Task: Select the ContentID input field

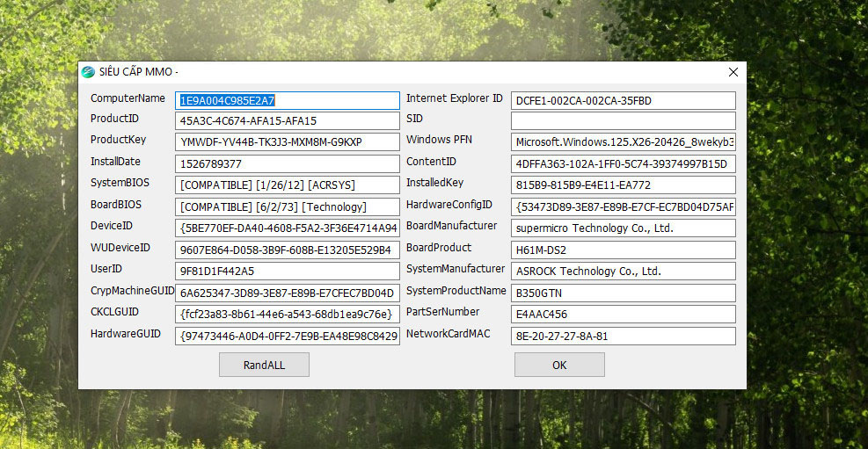Action: click(624, 163)
